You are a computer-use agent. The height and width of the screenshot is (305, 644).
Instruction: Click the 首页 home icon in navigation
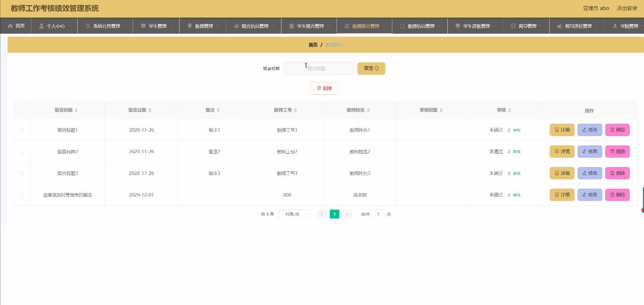[x=10, y=26]
